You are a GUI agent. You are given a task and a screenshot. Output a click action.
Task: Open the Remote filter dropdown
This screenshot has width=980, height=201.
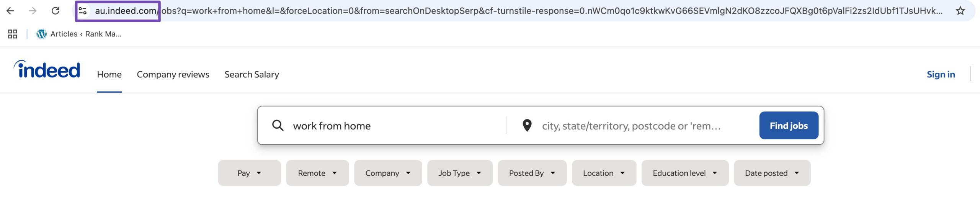click(317, 173)
